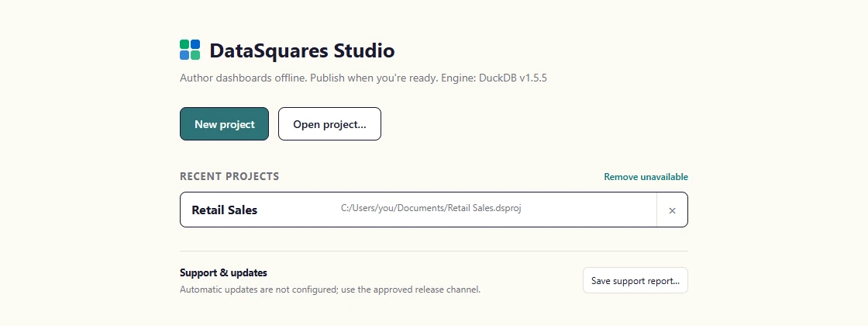Image resolution: width=868 pixels, height=326 pixels.
Task: Click the Engine: DuckDB tagline text
Action: click(x=363, y=78)
